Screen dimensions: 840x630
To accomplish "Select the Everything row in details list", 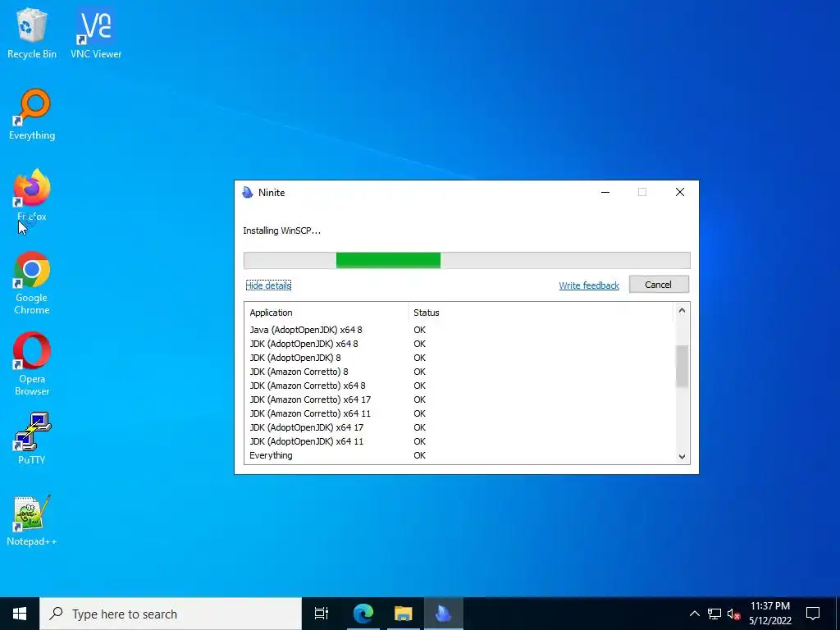I will click(459, 454).
